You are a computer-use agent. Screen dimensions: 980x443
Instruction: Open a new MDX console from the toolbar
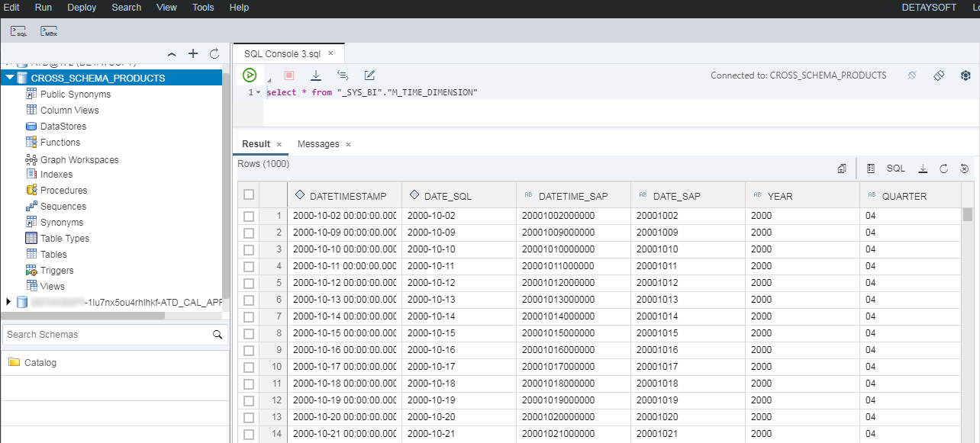(x=48, y=31)
